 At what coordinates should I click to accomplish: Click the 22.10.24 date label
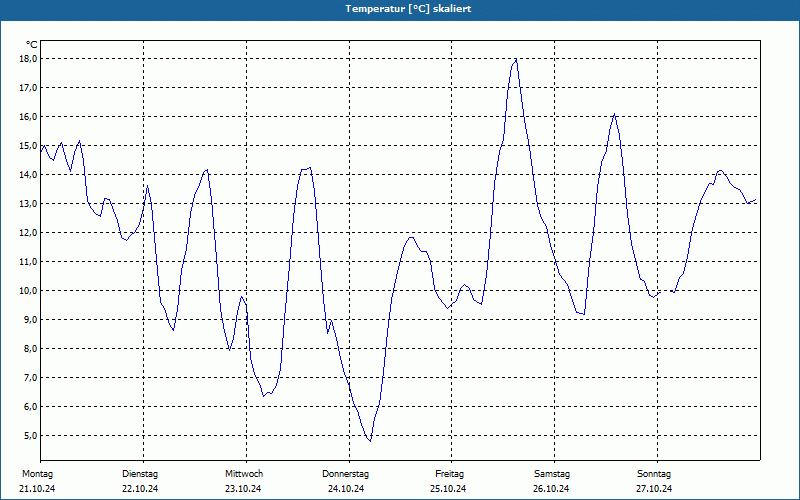(140, 489)
